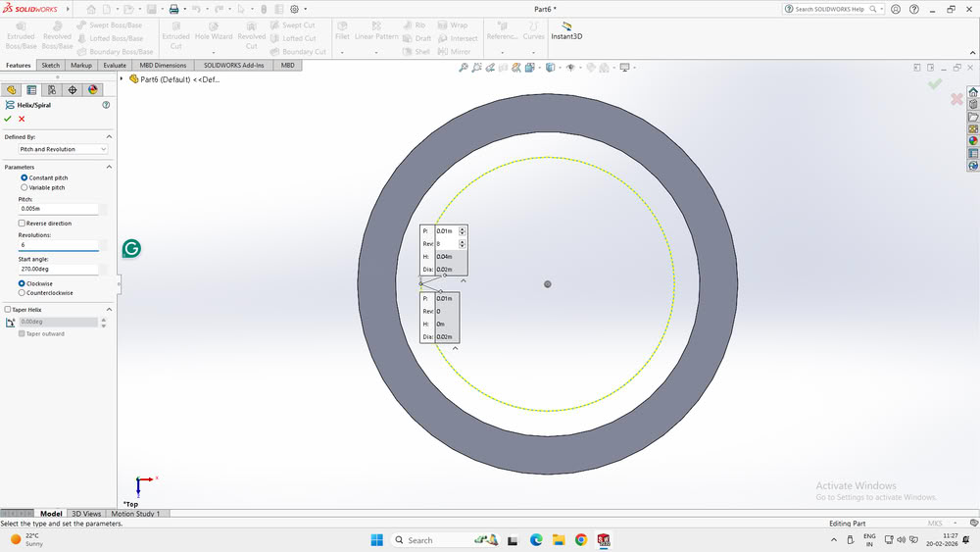980x552 pixels.
Task: Switch to Motion Study 1 tab
Action: pyautogui.click(x=136, y=513)
